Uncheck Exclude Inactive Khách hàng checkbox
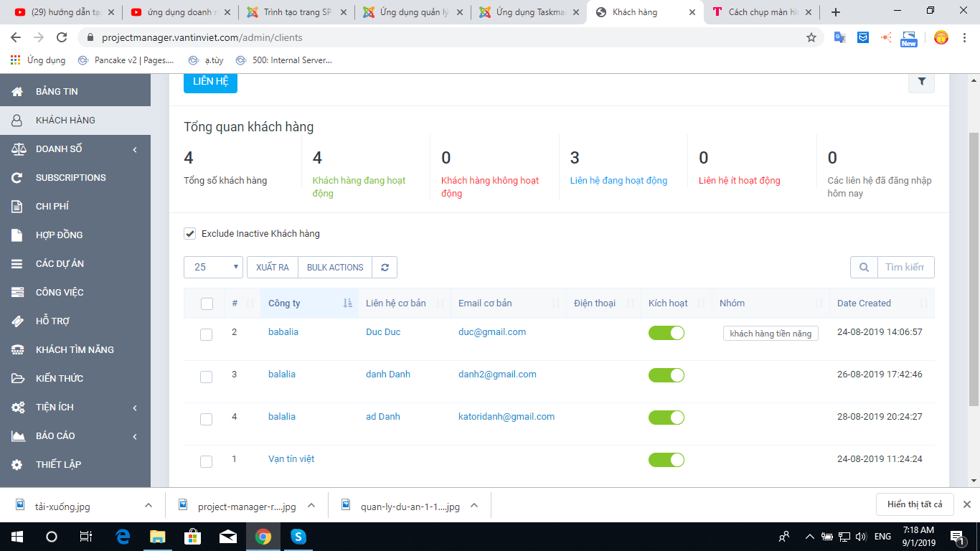This screenshot has width=980, height=551. (x=190, y=233)
